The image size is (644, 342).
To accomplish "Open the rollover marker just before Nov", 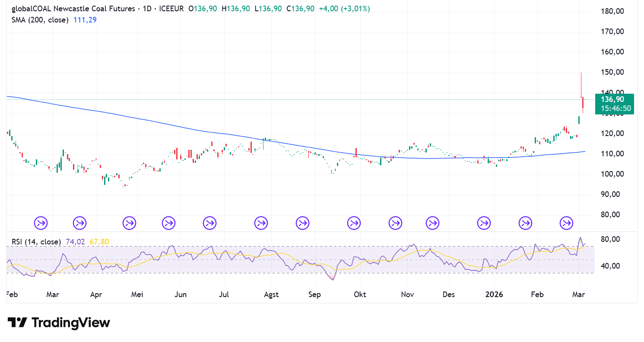I will (395, 223).
